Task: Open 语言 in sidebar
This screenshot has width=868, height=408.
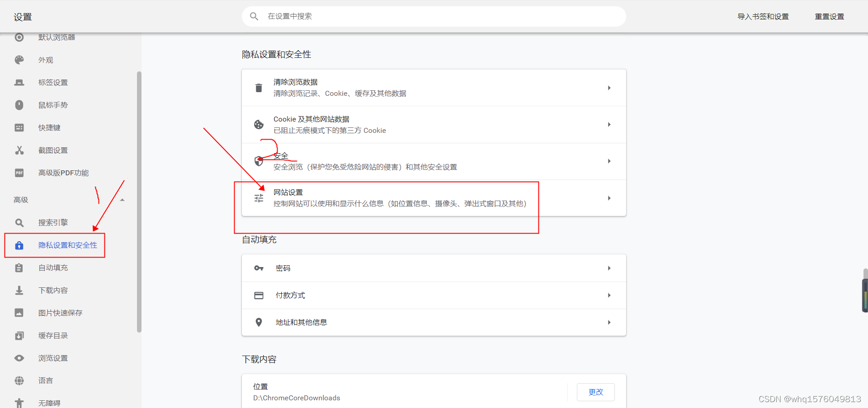Action: [46, 380]
